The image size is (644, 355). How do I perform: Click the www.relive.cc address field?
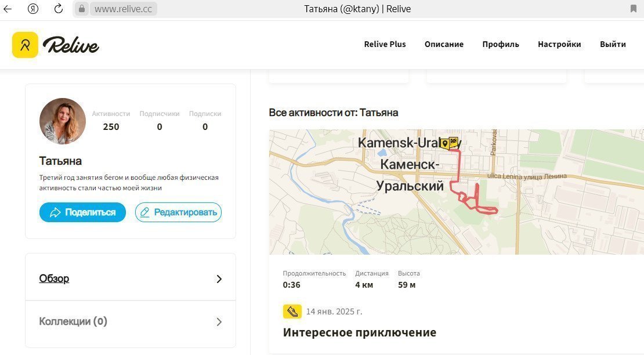(x=123, y=9)
